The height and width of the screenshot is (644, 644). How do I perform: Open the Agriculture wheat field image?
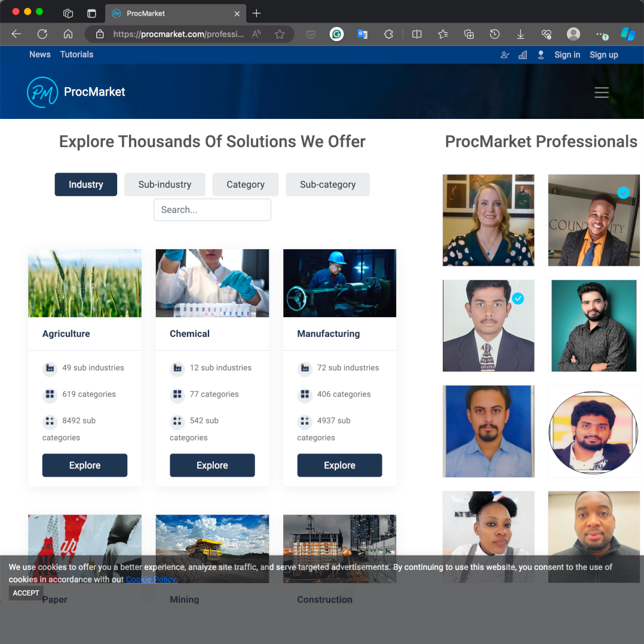(85, 283)
